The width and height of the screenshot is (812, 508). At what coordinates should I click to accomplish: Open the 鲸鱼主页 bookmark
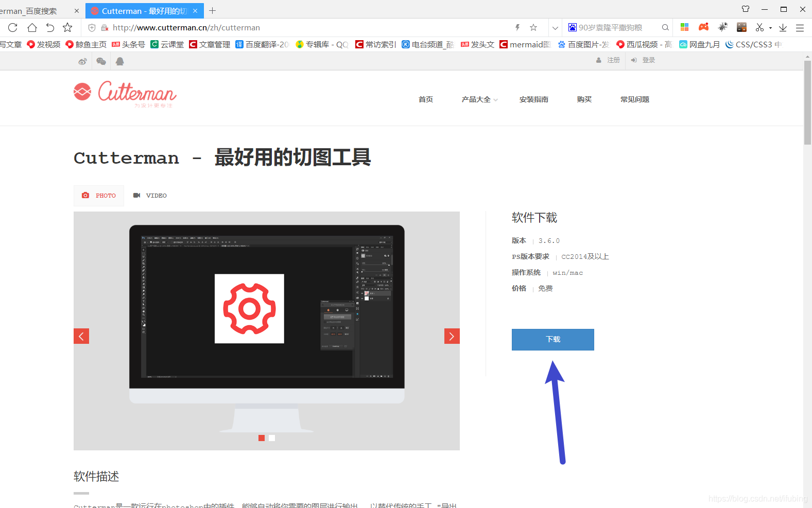point(86,45)
